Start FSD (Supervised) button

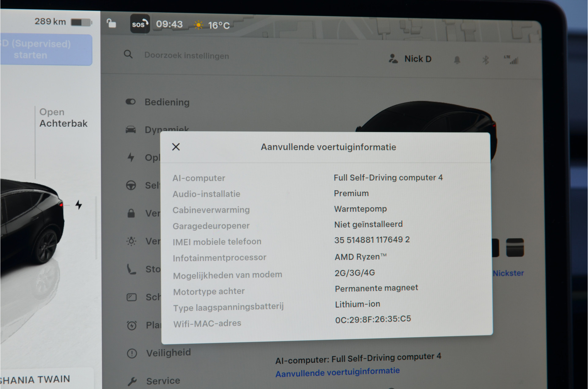tap(46, 50)
